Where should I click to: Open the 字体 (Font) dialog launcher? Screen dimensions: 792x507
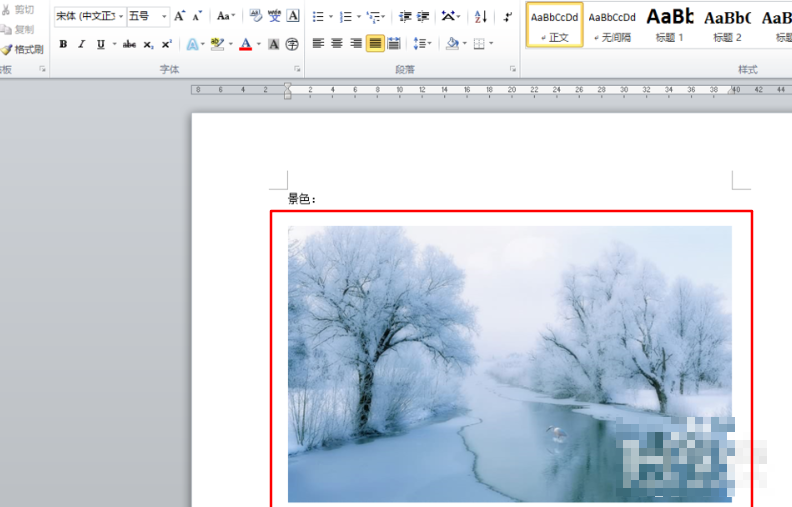pos(297,69)
